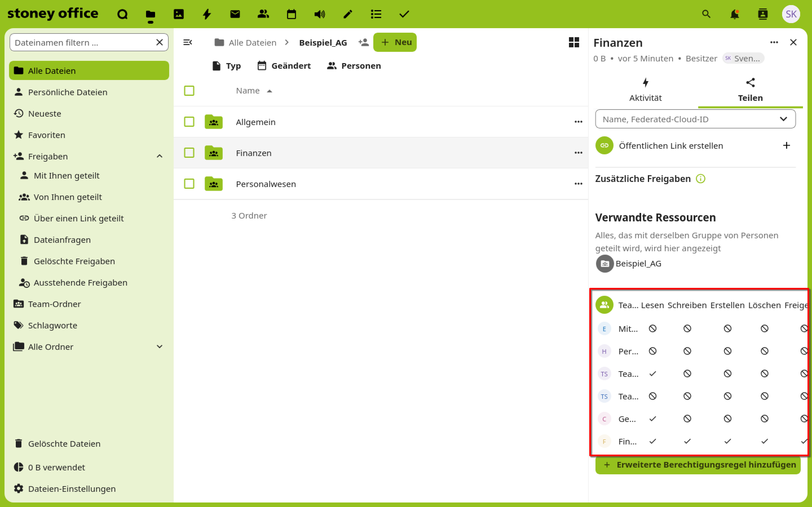Click Erweiterte Berechtigungsregel hinzufügen button
The width and height of the screenshot is (812, 507).
(x=698, y=465)
